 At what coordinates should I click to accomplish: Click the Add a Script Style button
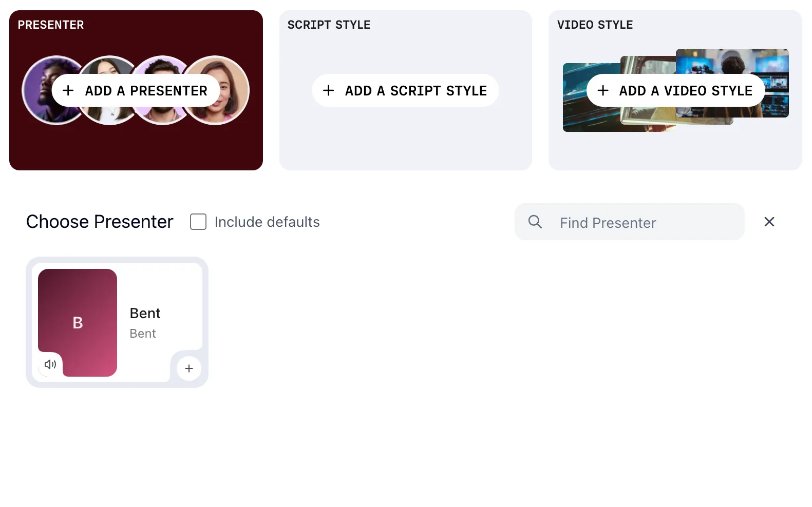pyautogui.click(x=405, y=90)
